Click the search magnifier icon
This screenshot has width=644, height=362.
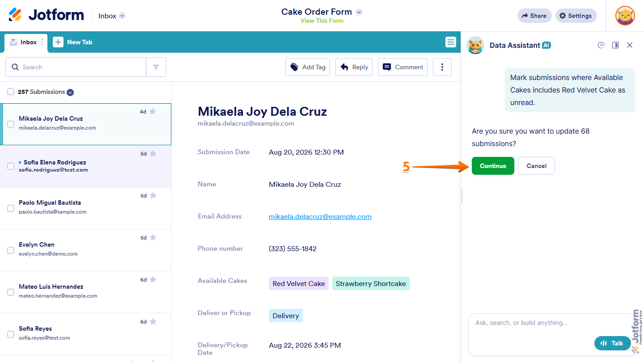[15, 67]
